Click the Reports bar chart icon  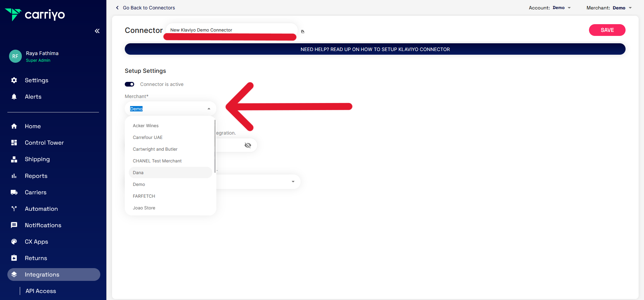point(14,176)
